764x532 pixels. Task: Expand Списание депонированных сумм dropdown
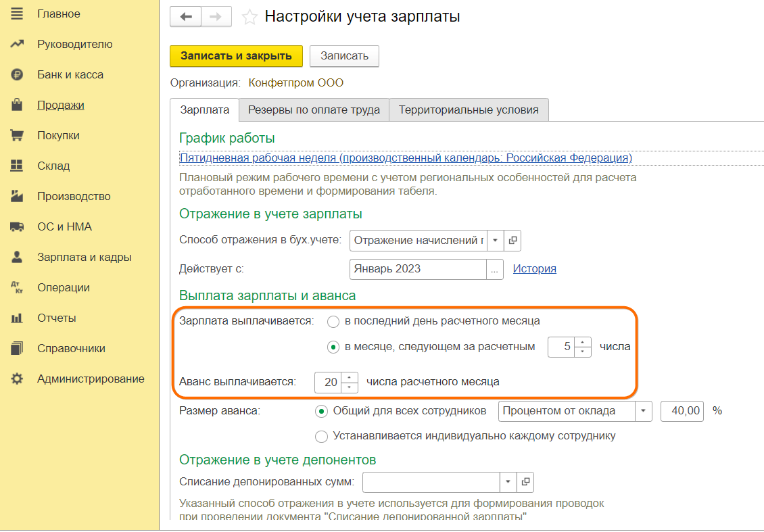pyautogui.click(x=508, y=483)
